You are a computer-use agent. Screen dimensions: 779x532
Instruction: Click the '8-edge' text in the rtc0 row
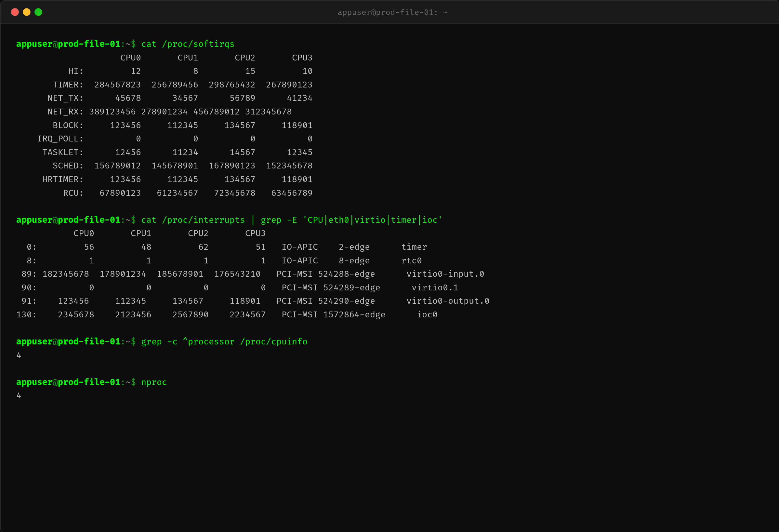354,260
